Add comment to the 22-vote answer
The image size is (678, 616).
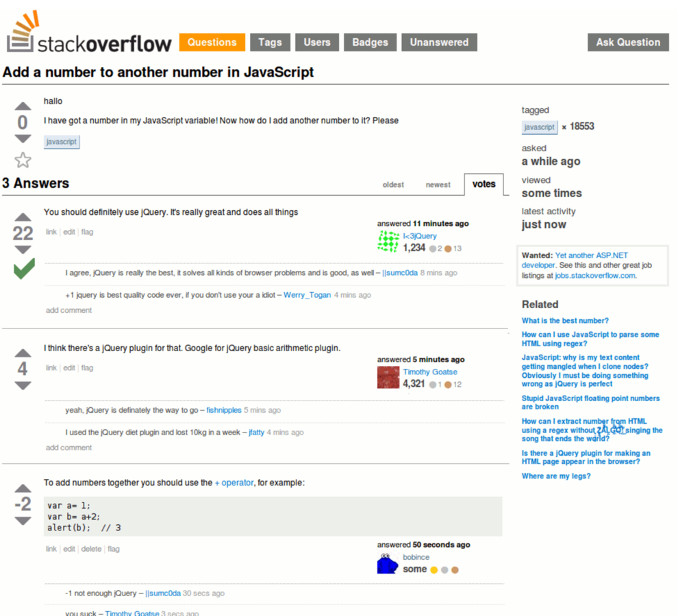[x=68, y=310]
